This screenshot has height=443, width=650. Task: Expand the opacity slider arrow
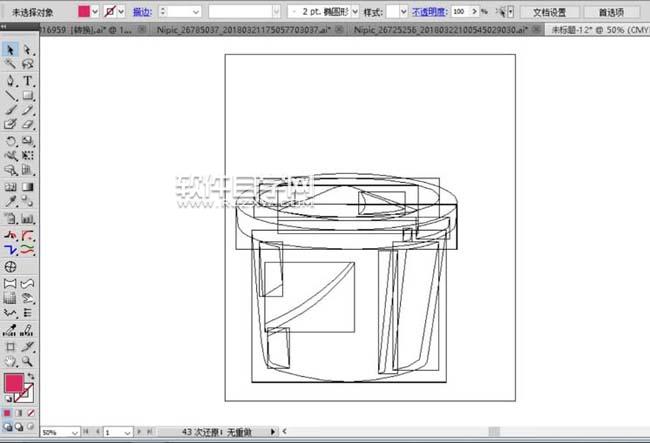point(474,12)
